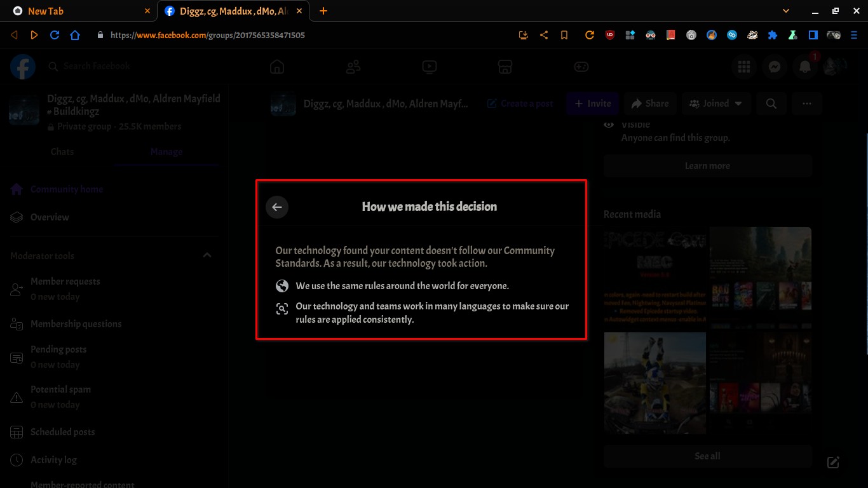Open the Facebook apps grid menu
The width and height of the screenshot is (868, 488).
click(743, 67)
